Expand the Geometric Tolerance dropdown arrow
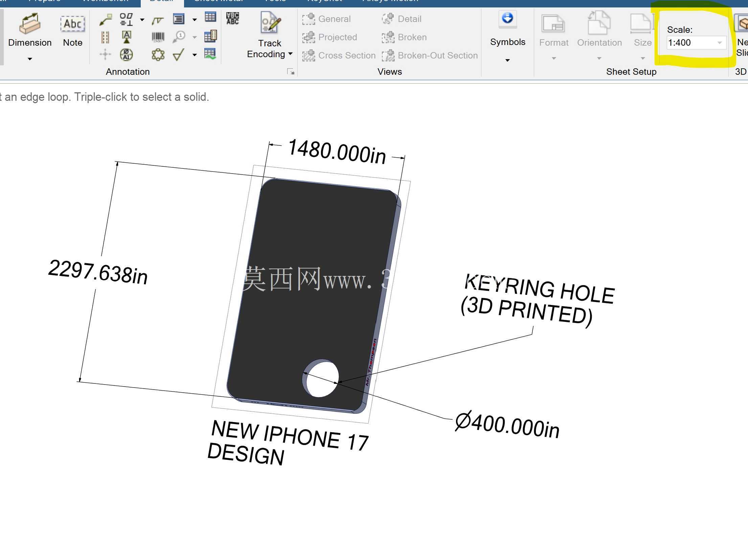Screen dimensions: 748x560 point(142,20)
